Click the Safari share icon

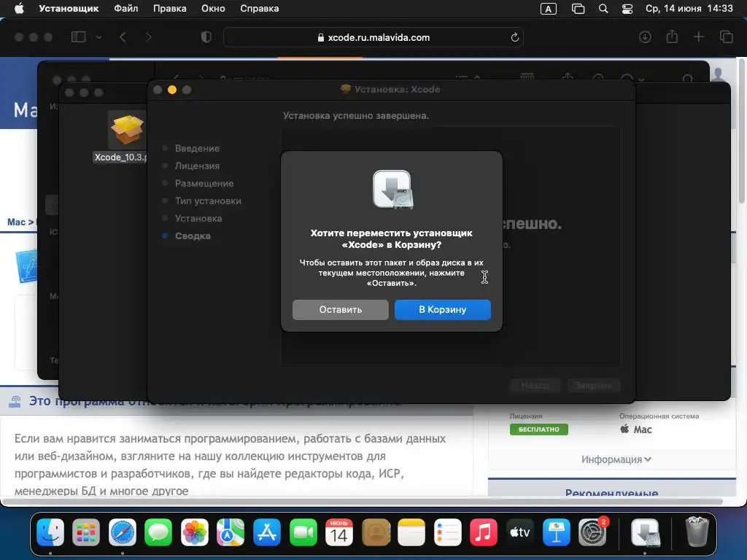[672, 36]
